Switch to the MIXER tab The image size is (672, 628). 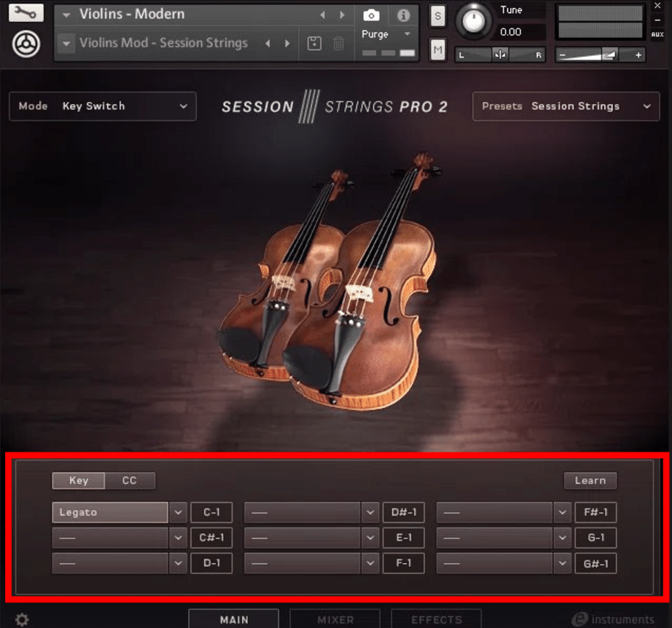[x=335, y=620]
